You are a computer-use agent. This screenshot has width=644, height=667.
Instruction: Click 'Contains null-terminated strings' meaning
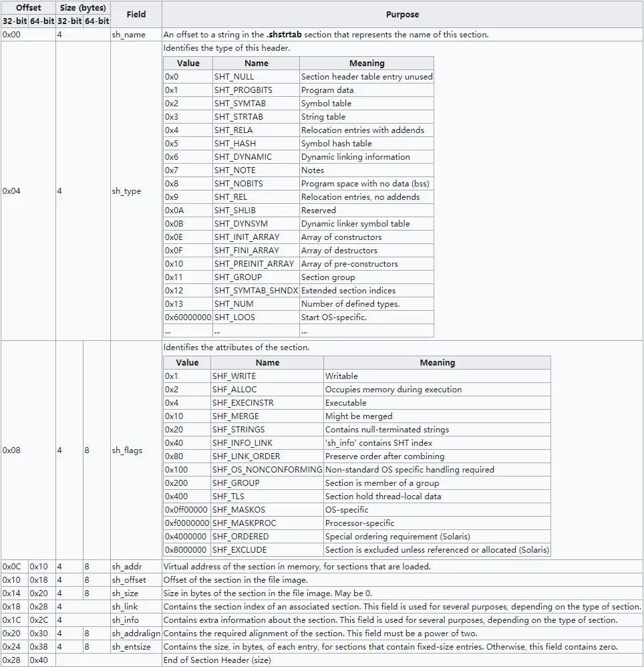pyautogui.click(x=387, y=430)
